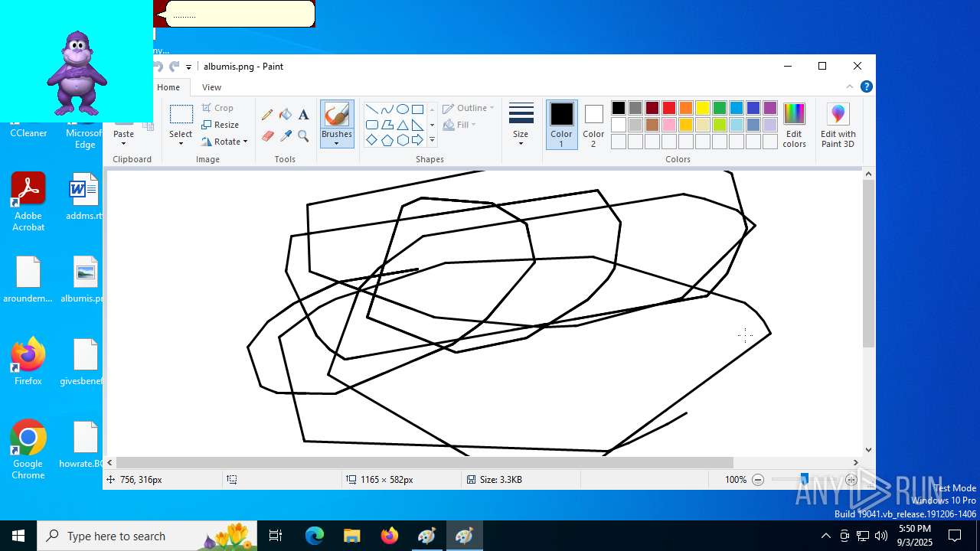
Task: Choose the Line shape
Action: tap(371, 109)
